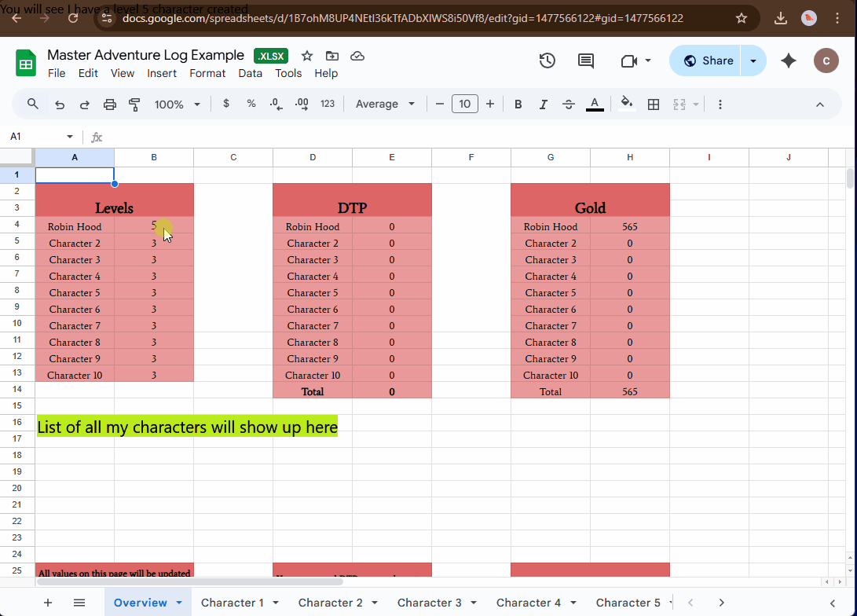Decrease decimal places
Image resolution: width=857 pixels, height=616 pixels.
[276, 104]
